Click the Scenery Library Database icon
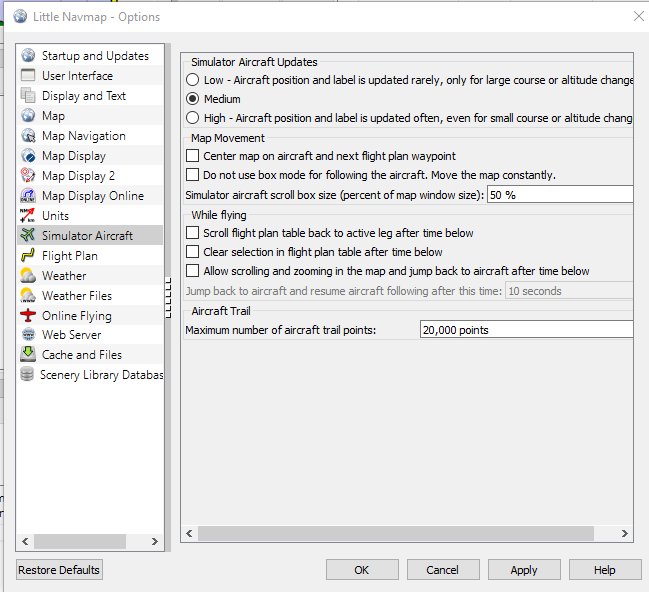This screenshot has height=592, width=649. (x=27, y=374)
